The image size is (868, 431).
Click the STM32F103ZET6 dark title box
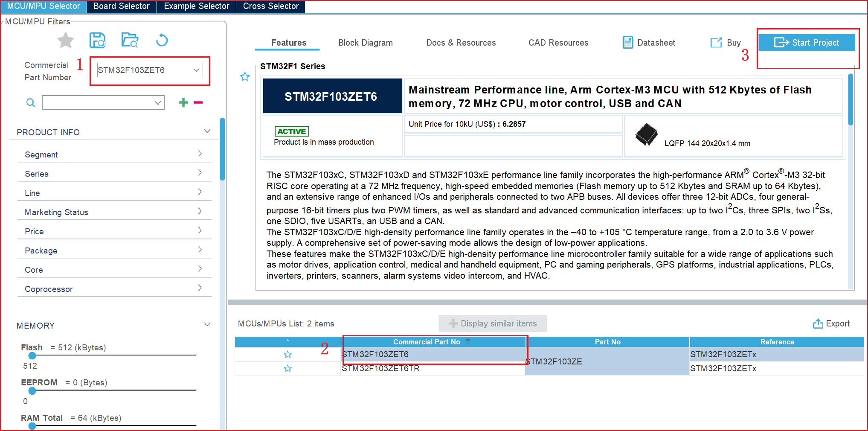[x=332, y=96]
